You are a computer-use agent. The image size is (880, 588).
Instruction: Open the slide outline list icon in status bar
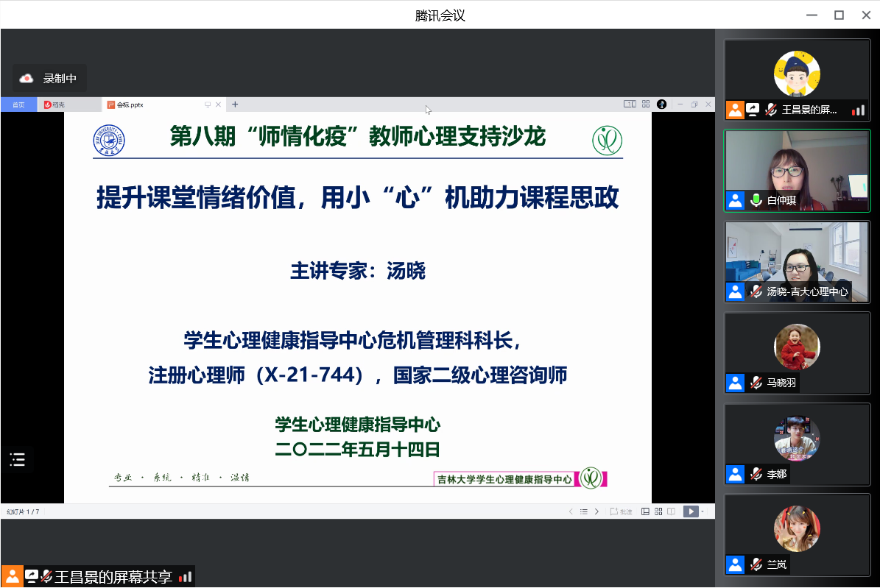click(x=583, y=511)
